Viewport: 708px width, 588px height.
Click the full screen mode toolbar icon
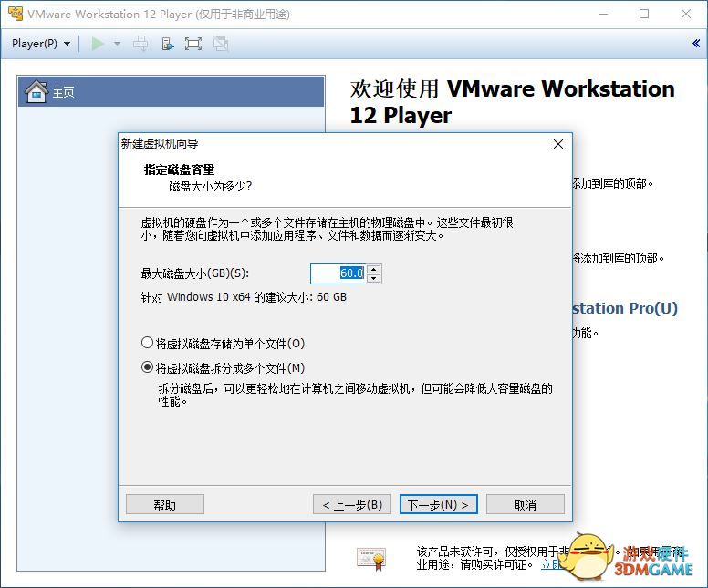click(193, 44)
